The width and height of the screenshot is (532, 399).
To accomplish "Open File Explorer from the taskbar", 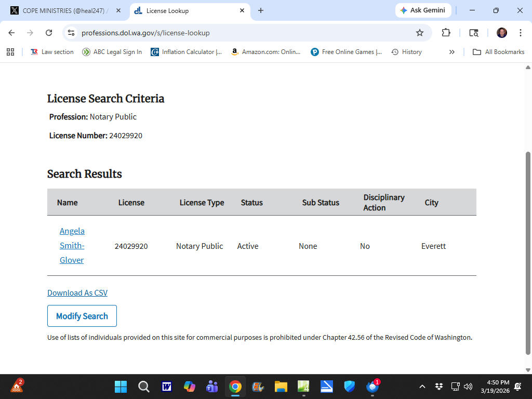I will (x=281, y=387).
